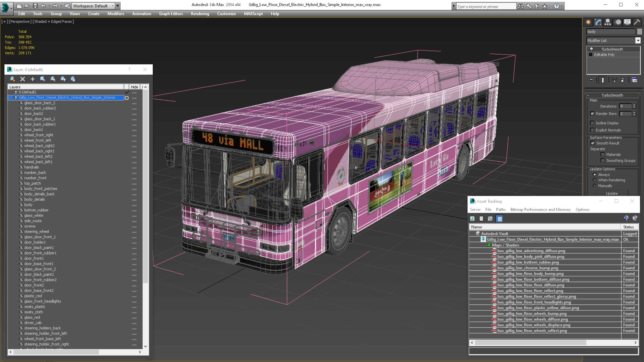Open the Rendering menu
Screen dimensions: 644x362
[200, 14]
